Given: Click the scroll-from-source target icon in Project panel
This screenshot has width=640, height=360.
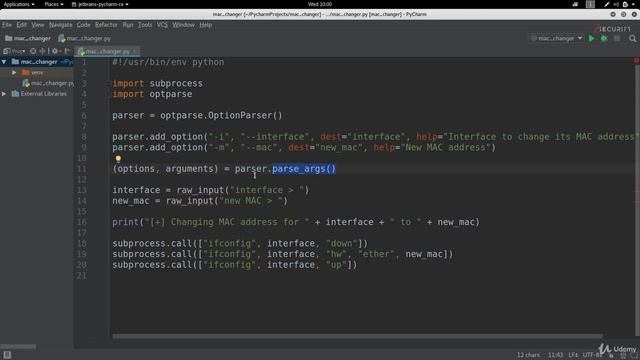Looking at the screenshot, I should click(33, 51).
